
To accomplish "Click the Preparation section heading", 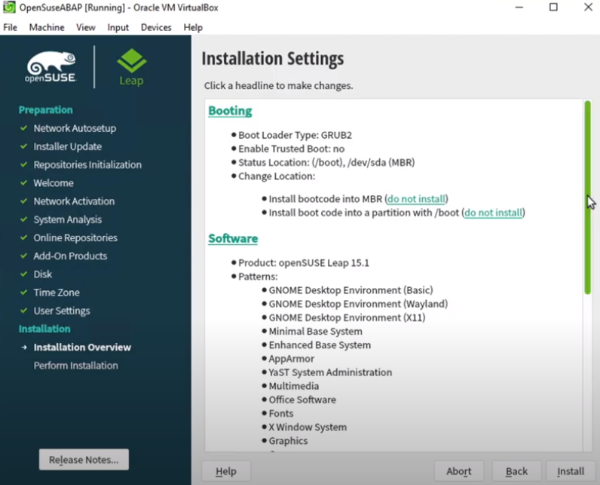I will click(46, 110).
